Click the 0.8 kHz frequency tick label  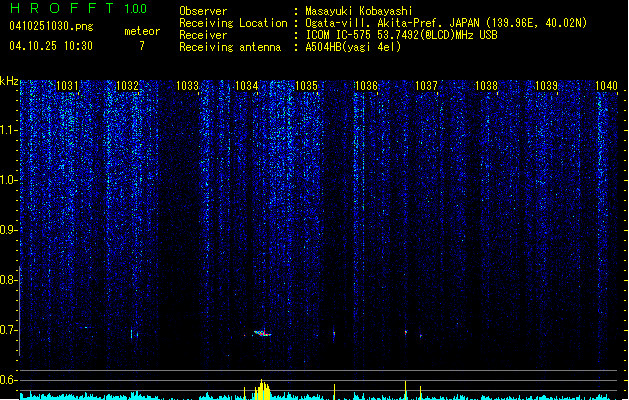tap(8, 280)
